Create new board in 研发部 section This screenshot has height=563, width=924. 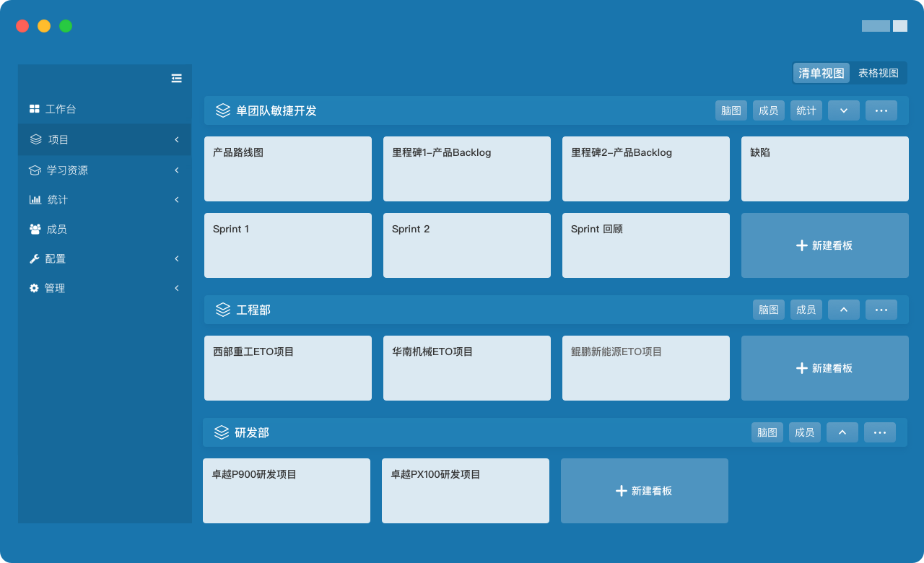tap(644, 491)
